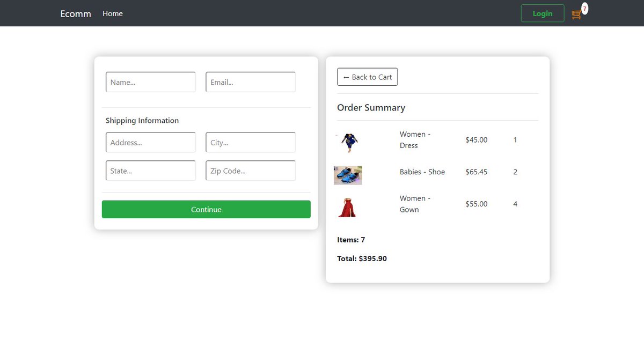Select the City input field
Screen dimensions: 644x362
[x=251, y=143]
